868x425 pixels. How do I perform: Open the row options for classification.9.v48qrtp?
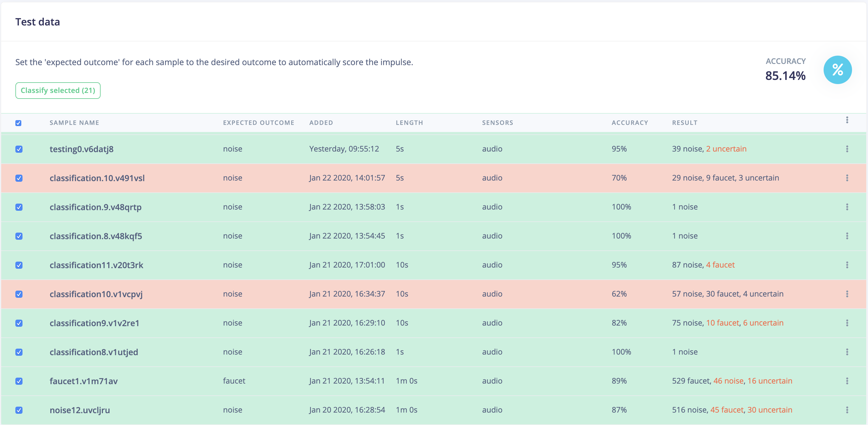(847, 207)
